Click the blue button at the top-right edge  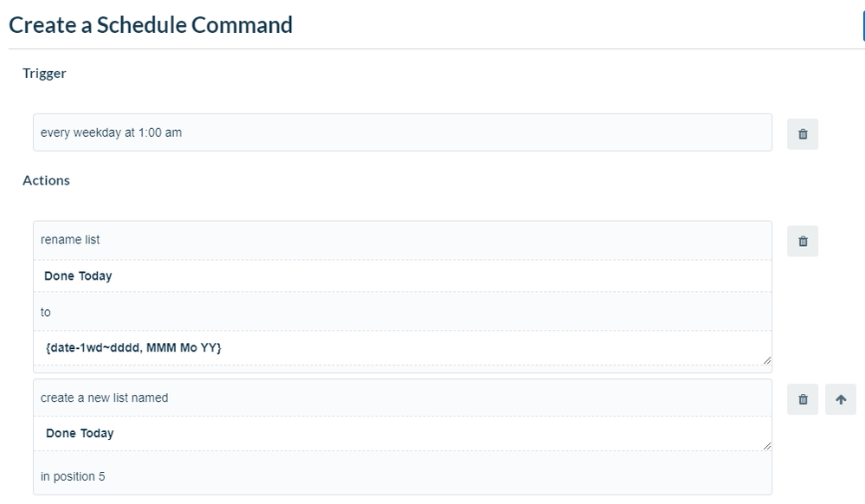coord(863,25)
